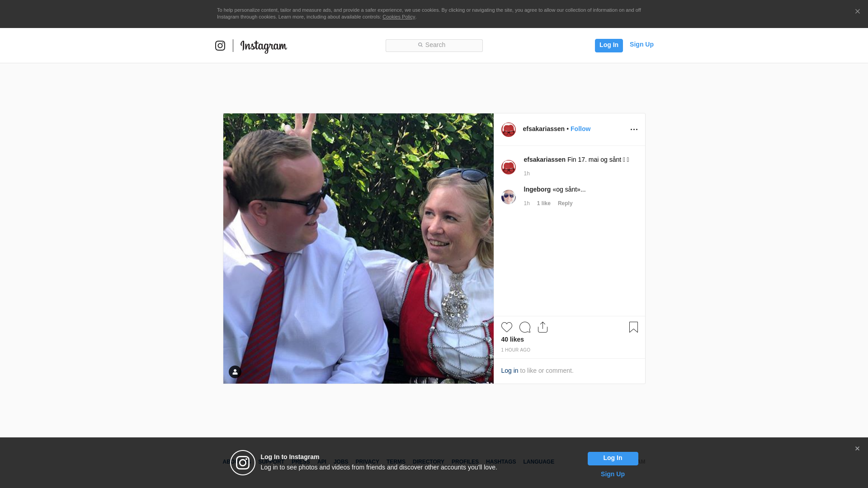Viewport: 868px width, 488px height.
Task: Click efsakariassen avatar beside the caption
Action: (509, 167)
